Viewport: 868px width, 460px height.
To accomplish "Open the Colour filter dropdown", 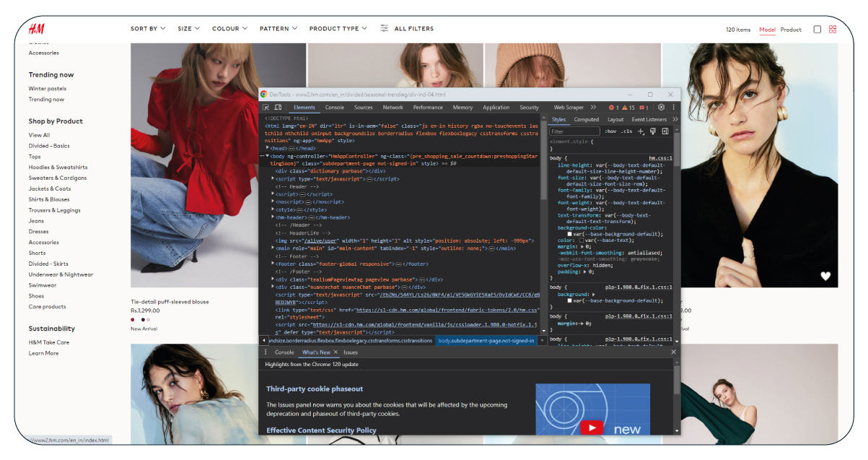I will pyautogui.click(x=230, y=29).
